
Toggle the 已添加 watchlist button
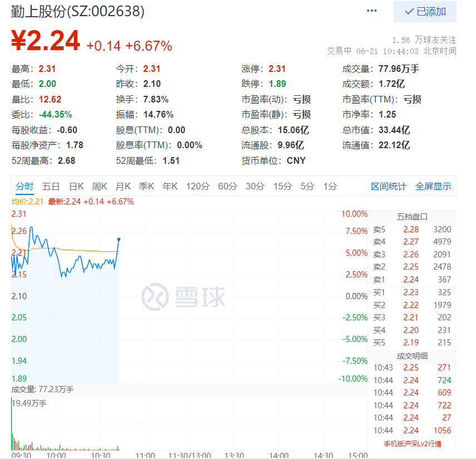[425, 12]
